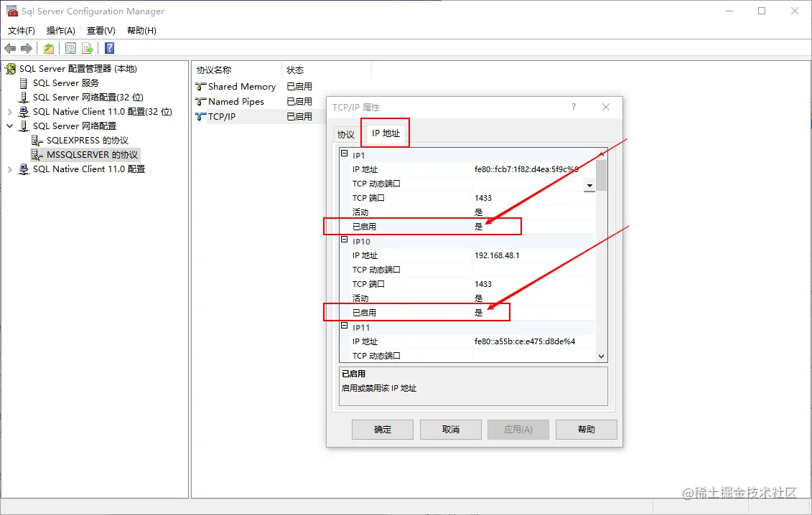Expand SQL Native Client 11.0 配置(32 位) node
The width and height of the screenshot is (812, 515).
[10, 112]
